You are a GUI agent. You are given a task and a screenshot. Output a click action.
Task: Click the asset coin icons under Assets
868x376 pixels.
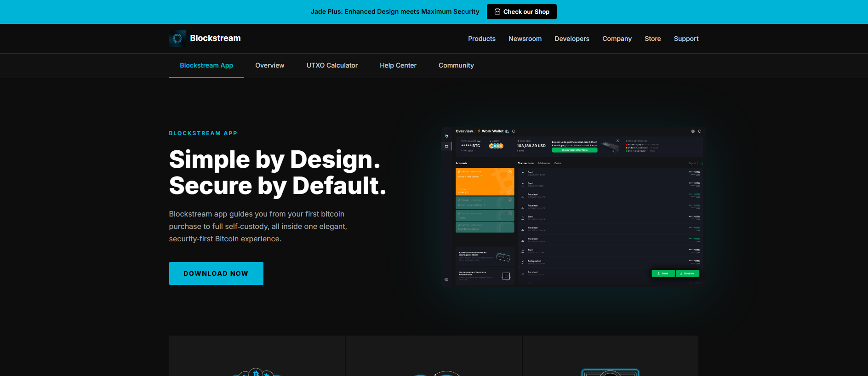[x=496, y=146]
